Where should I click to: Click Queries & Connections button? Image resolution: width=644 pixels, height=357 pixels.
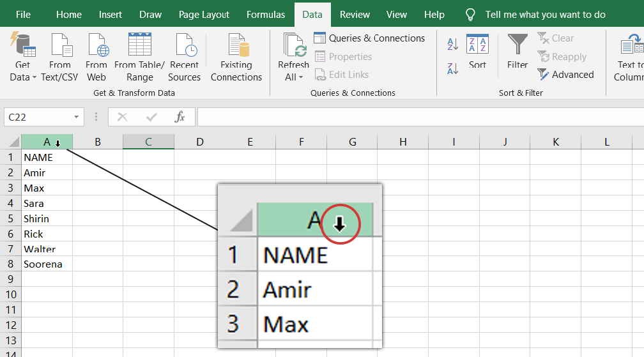coord(369,38)
